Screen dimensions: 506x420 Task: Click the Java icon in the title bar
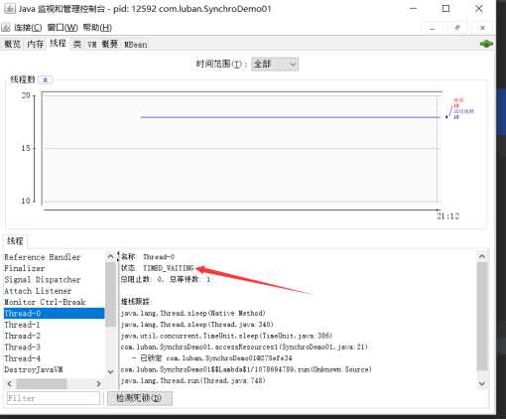9,9
